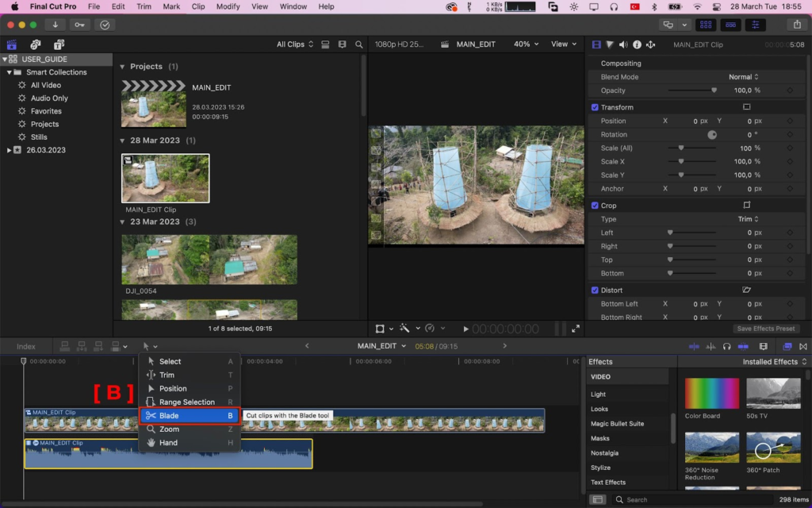Open the Color inspector triangle icon
This screenshot has height=508, width=812.
(610, 44)
